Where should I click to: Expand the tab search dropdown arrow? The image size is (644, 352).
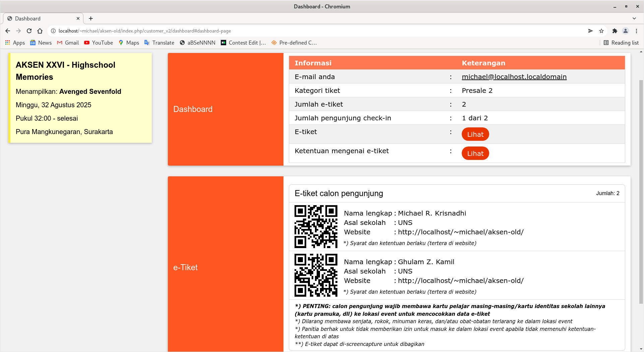(634, 18)
